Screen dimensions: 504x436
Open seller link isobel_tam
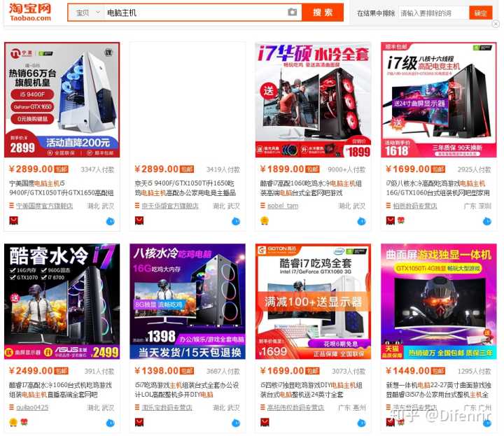[x=283, y=206]
